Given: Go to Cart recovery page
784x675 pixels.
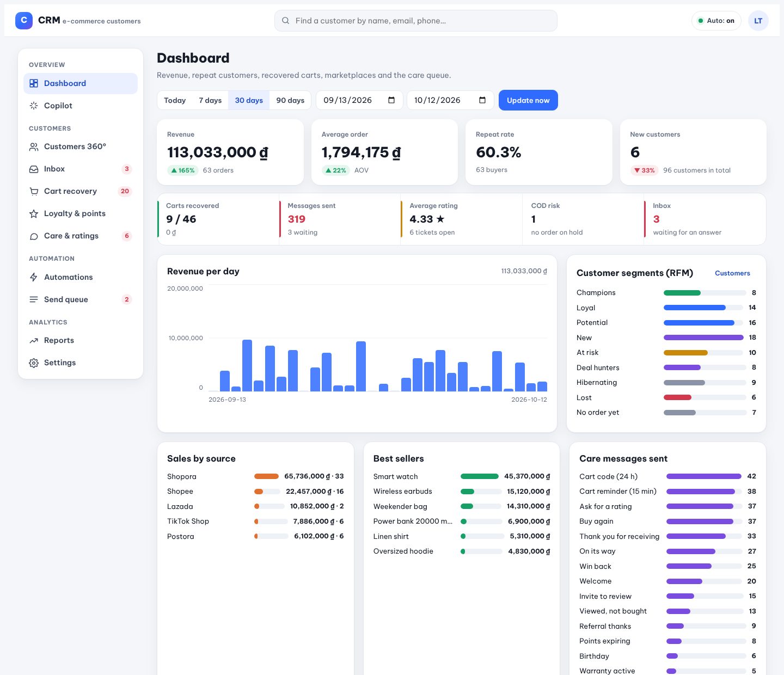Looking at the screenshot, I should point(81,191).
